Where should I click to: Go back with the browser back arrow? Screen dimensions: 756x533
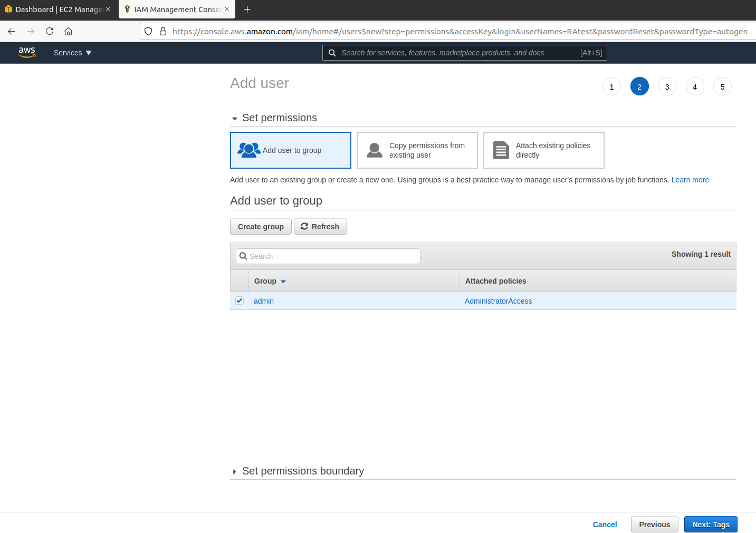coord(12,32)
